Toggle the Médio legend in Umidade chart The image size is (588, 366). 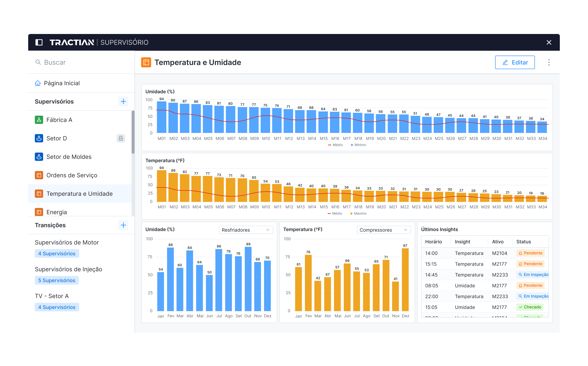coord(335,145)
